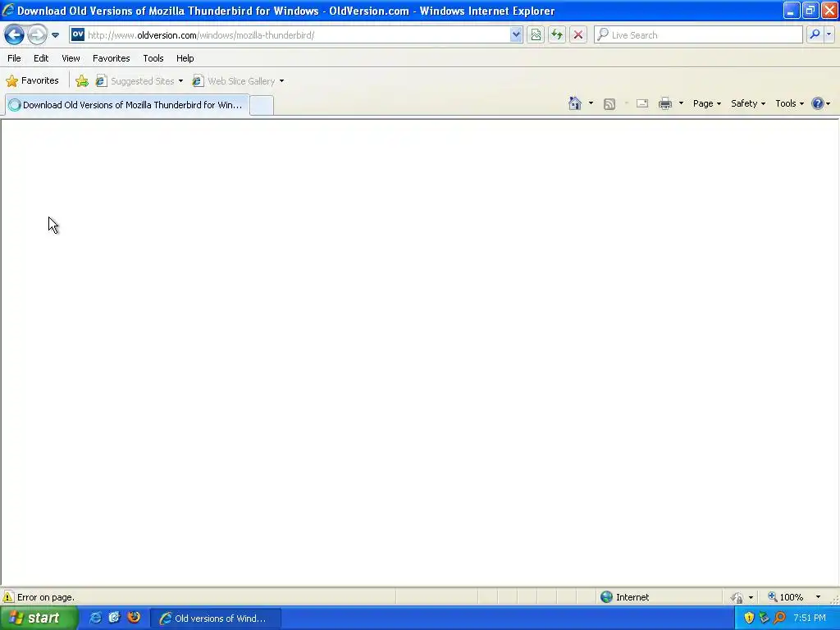Click the blue Help question mark icon
The width and height of the screenshot is (840, 630).
[818, 103]
